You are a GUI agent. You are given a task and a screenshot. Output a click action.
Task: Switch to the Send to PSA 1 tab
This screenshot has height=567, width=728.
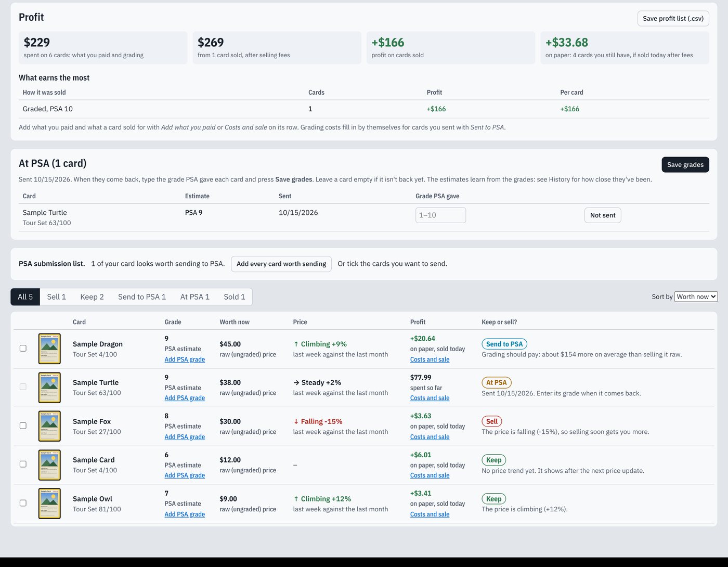(x=142, y=297)
